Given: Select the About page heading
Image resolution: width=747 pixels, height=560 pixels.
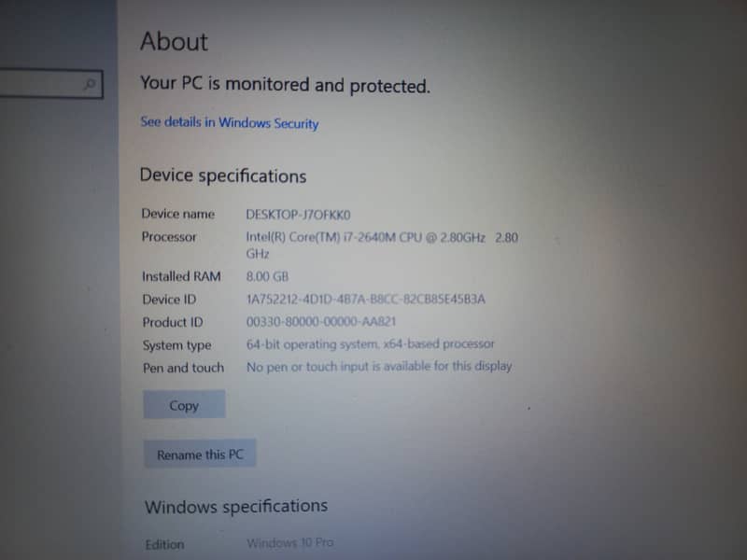Looking at the screenshot, I should 174,41.
